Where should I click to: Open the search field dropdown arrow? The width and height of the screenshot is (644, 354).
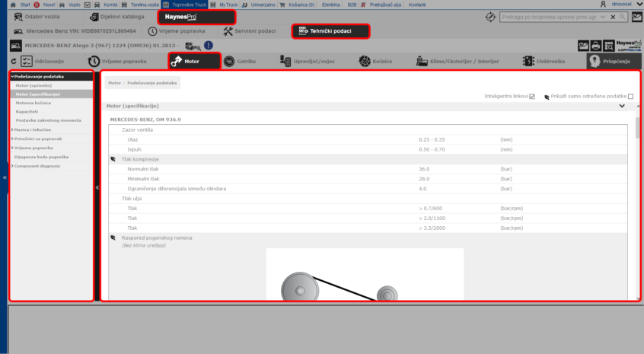pos(603,17)
